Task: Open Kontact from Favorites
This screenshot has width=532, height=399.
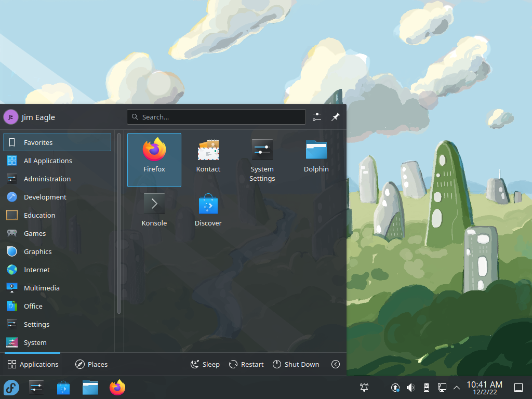Action: [x=208, y=160]
